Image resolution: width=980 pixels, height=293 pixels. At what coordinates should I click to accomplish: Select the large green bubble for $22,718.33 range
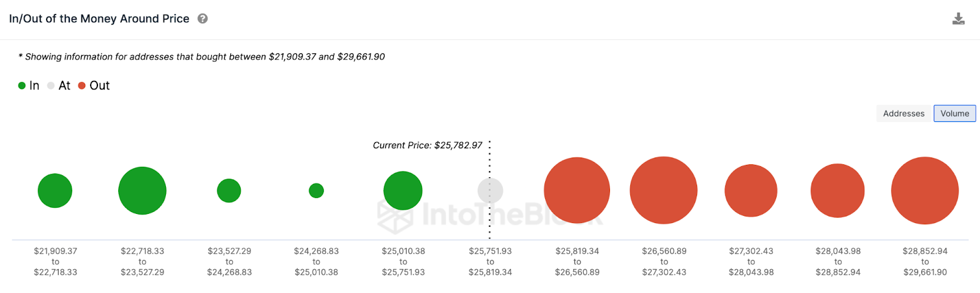142,191
